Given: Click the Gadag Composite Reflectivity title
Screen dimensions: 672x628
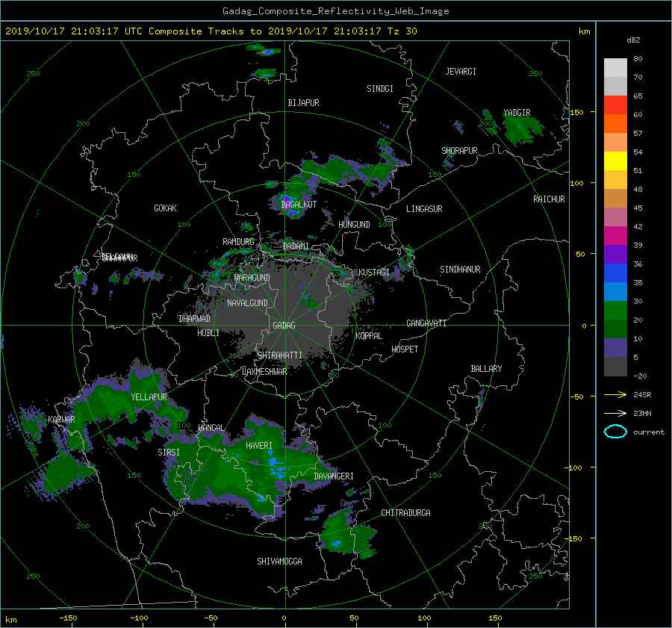Looking at the screenshot, I should tap(335, 11).
